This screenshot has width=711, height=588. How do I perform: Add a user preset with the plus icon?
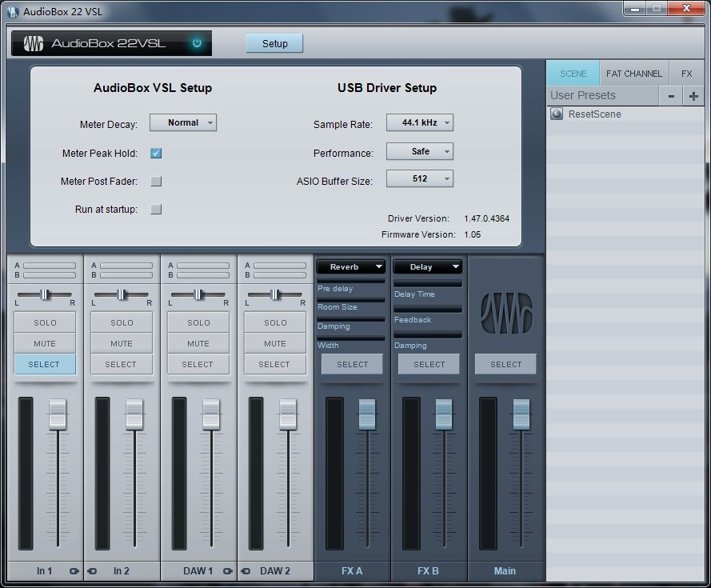pyautogui.click(x=693, y=96)
